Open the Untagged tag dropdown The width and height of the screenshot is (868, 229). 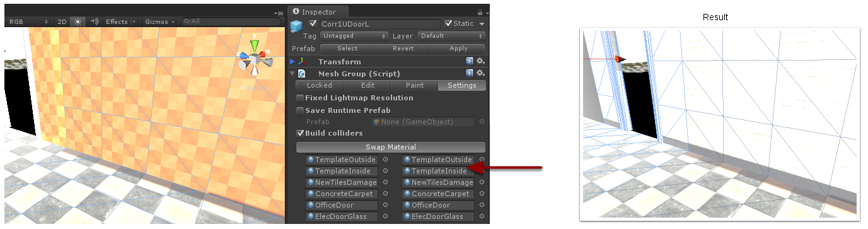point(354,36)
